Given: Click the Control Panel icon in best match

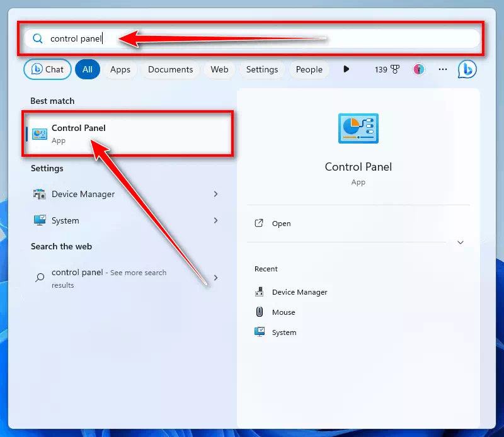Looking at the screenshot, I should pos(40,134).
